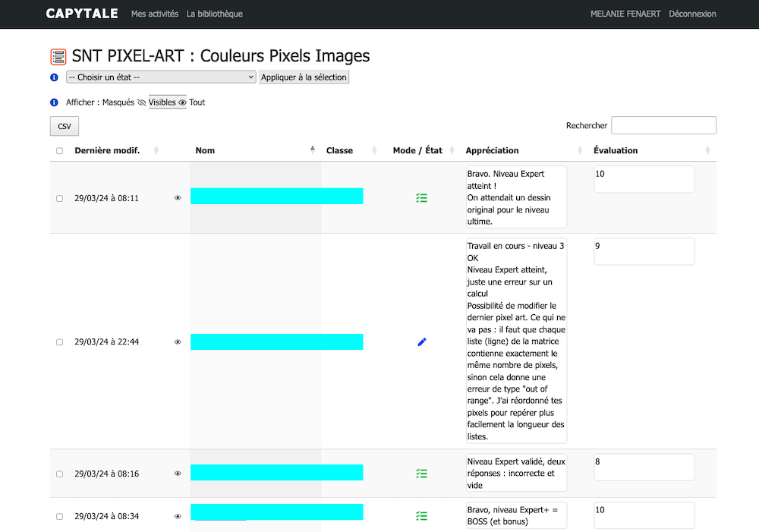The width and height of the screenshot is (759, 532).
Task: Sort the table by the Nom column
Action: coord(205,150)
